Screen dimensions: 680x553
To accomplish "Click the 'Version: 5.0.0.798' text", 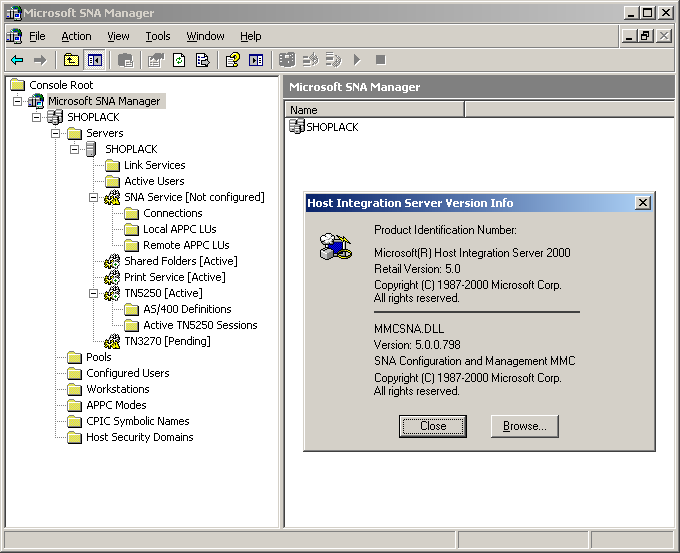I will pos(417,345).
